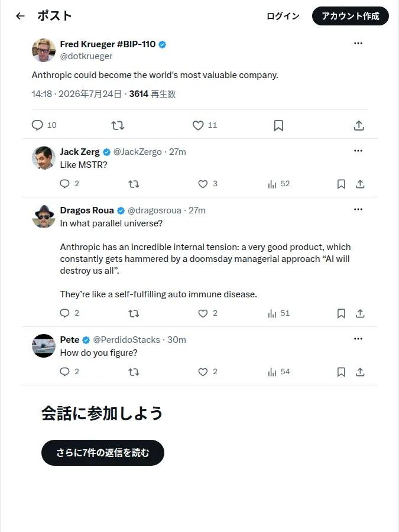Click the アカウント作成 button
This screenshot has width=399, height=532.
(351, 16)
